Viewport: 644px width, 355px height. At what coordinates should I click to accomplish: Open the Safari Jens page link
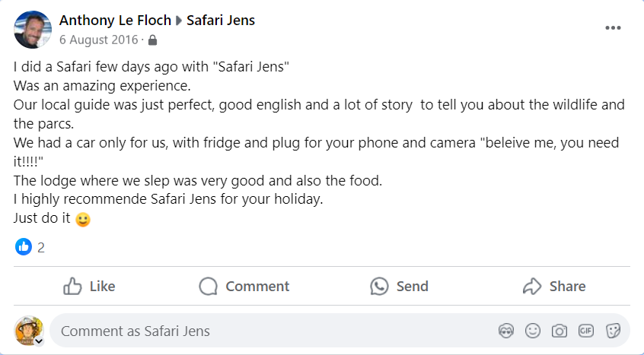(221, 21)
